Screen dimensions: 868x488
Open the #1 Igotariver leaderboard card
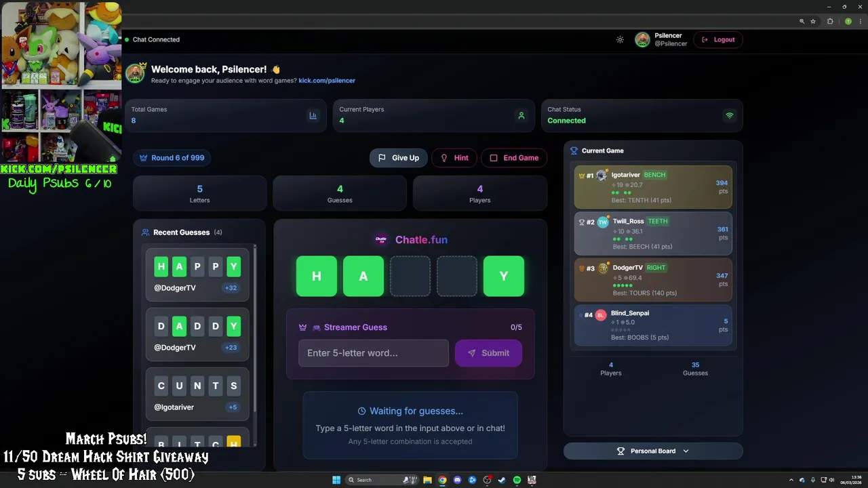[x=653, y=186]
